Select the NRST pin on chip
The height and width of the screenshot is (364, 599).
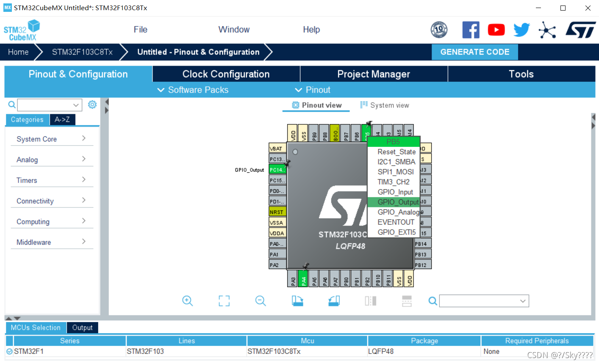(x=277, y=212)
